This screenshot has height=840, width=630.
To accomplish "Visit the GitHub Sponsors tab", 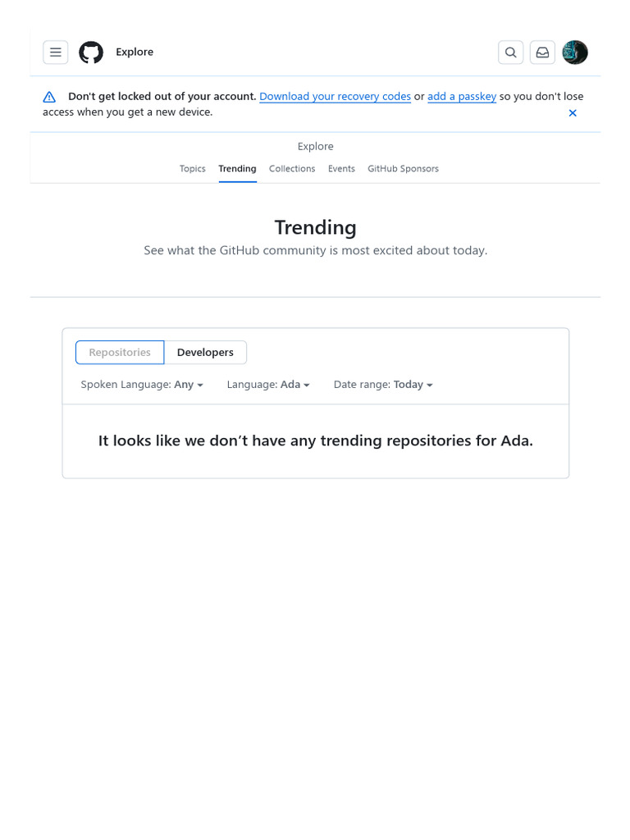I will point(403,169).
